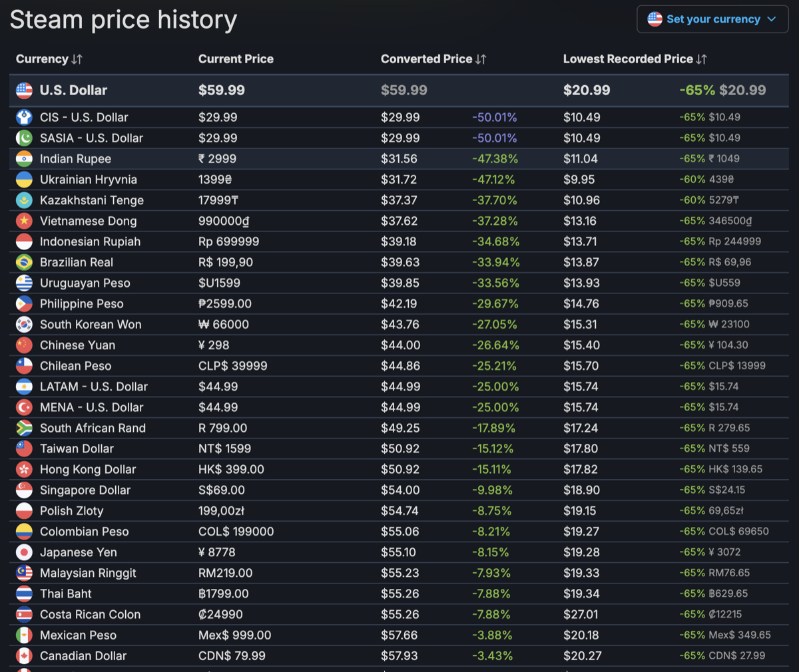The image size is (799, 672).
Task: Click Colombian Peso price COL$ 199000
Action: [236, 532]
